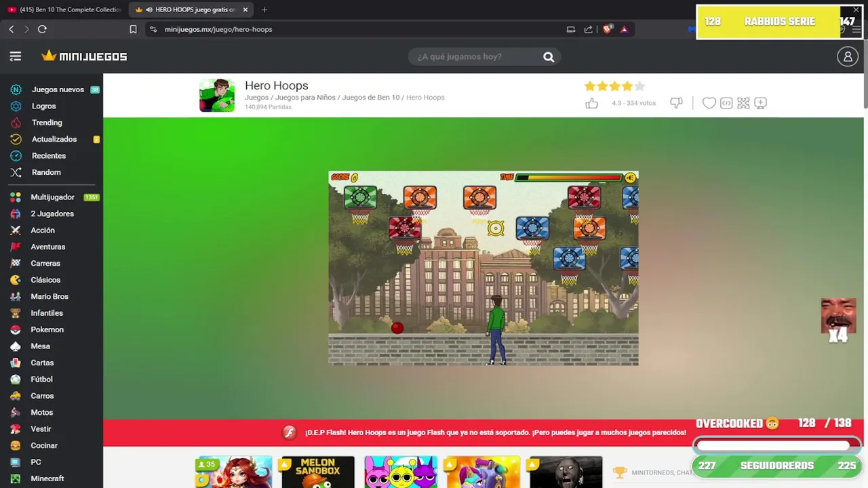Viewport: 868px width, 488px height.
Task: Open the Carros category
Action: [x=42, y=396]
